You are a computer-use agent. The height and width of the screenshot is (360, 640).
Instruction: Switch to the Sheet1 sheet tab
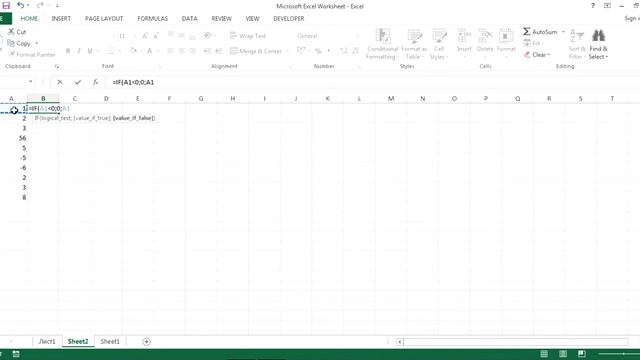pyautogui.click(x=110, y=342)
